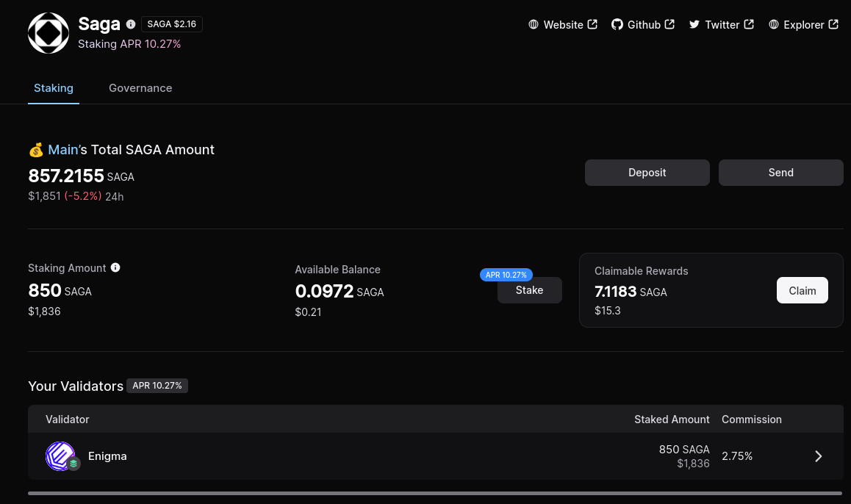Click the money bag emoji icon

36,150
